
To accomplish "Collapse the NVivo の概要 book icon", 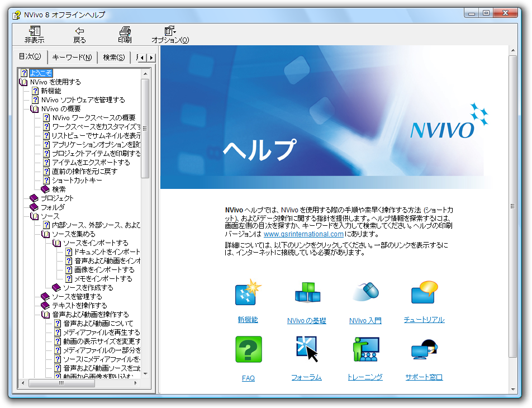I will (35, 109).
